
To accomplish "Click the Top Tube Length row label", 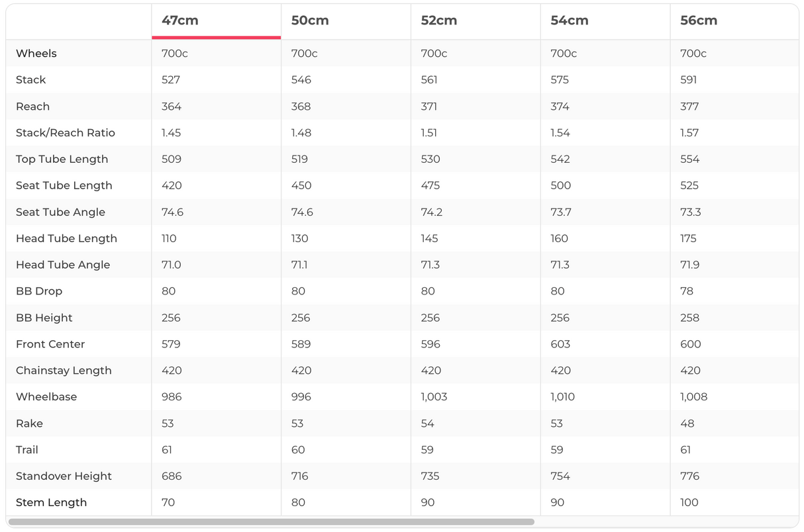I will coord(62,159).
